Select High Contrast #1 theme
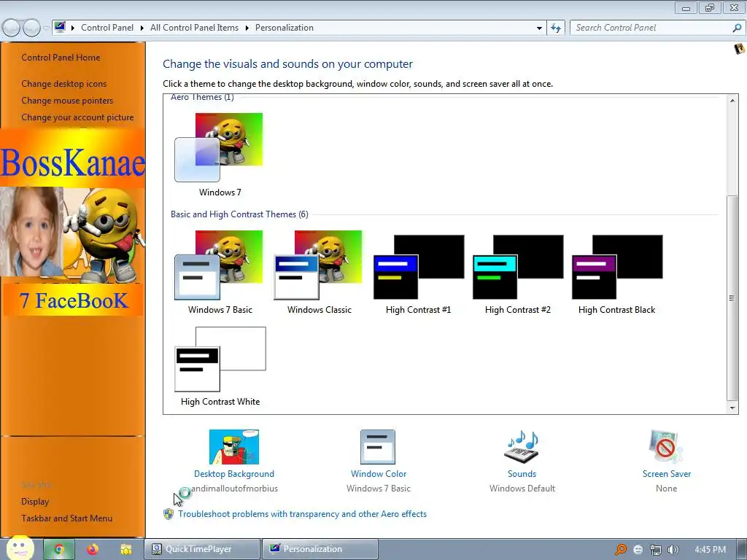This screenshot has width=747, height=560. tap(418, 267)
